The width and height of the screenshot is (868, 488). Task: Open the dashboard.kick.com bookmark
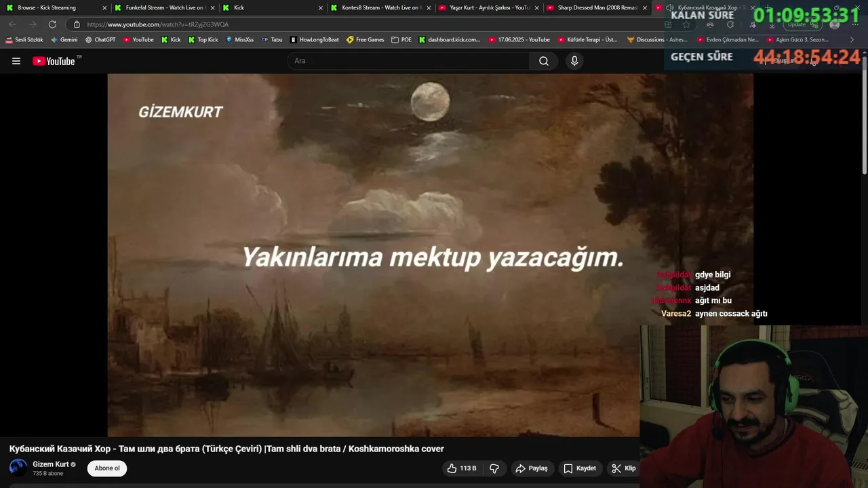[x=450, y=40]
